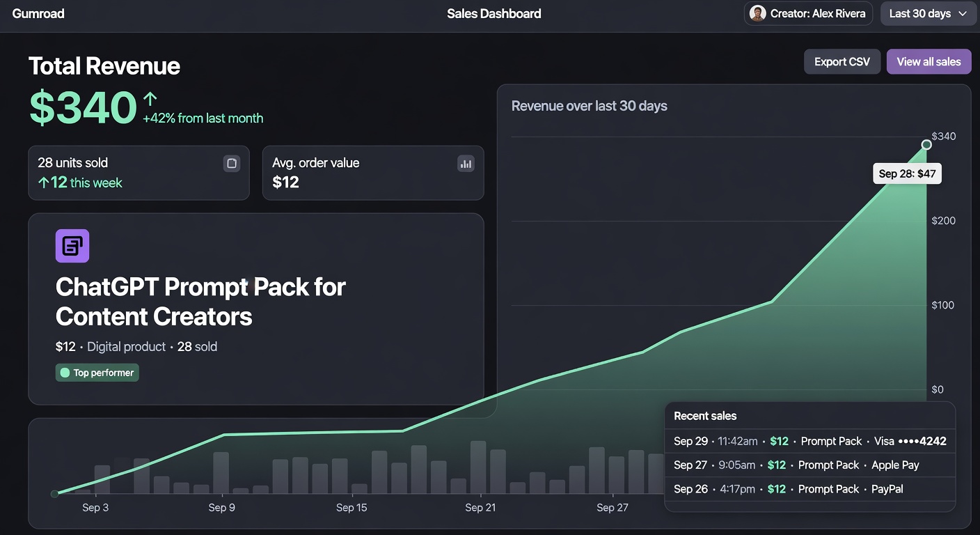Click the bar chart icon in Avg. order value
Image resolution: width=980 pixels, height=535 pixels.
click(466, 163)
